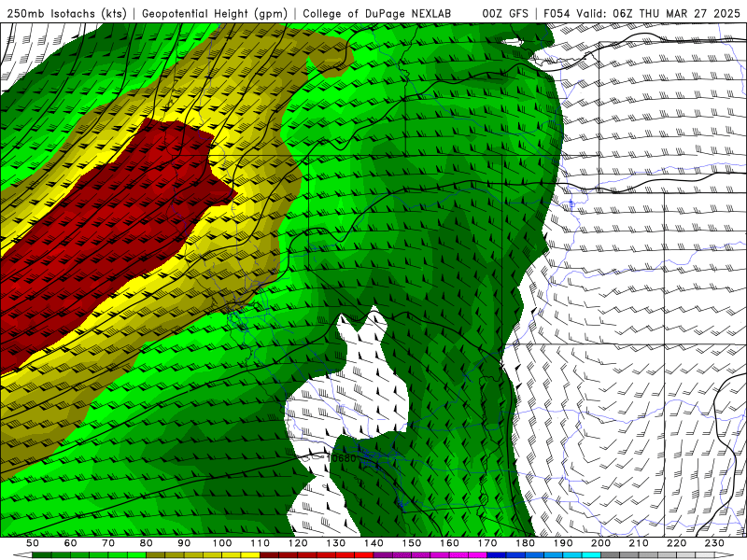
Task: Click the 140 knots legend value
Action: pos(373,543)
